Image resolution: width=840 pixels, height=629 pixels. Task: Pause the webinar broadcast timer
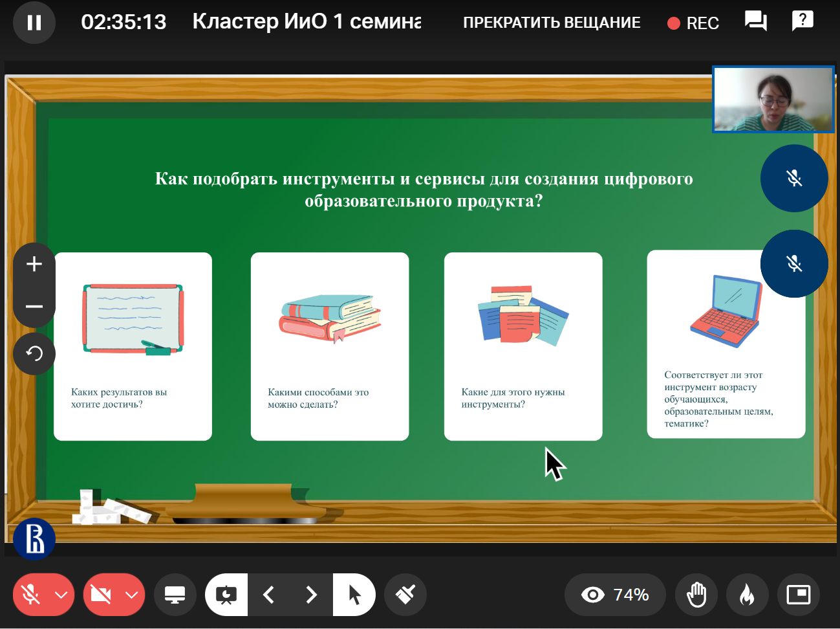[34, 23]
